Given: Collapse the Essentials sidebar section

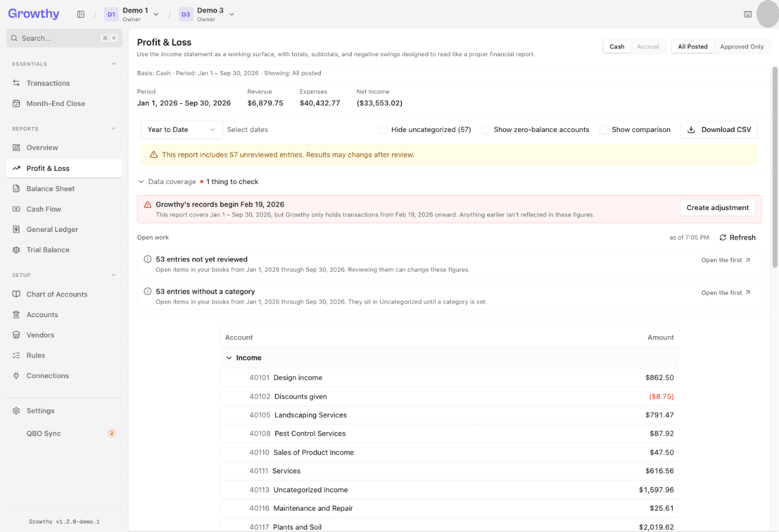Looking at the screenshot, I should [65, 64].
